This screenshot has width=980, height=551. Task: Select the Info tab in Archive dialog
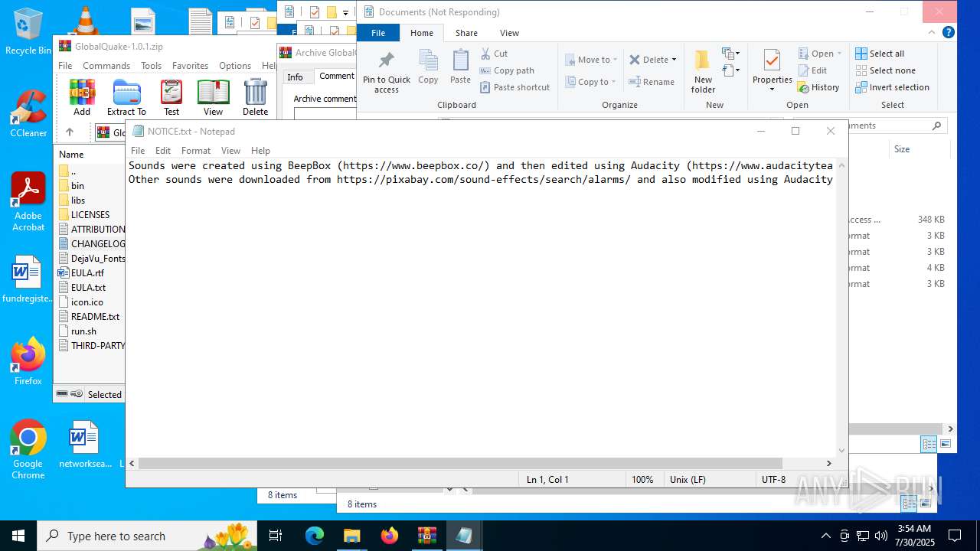pyautogui.click(x=296, y=77)
